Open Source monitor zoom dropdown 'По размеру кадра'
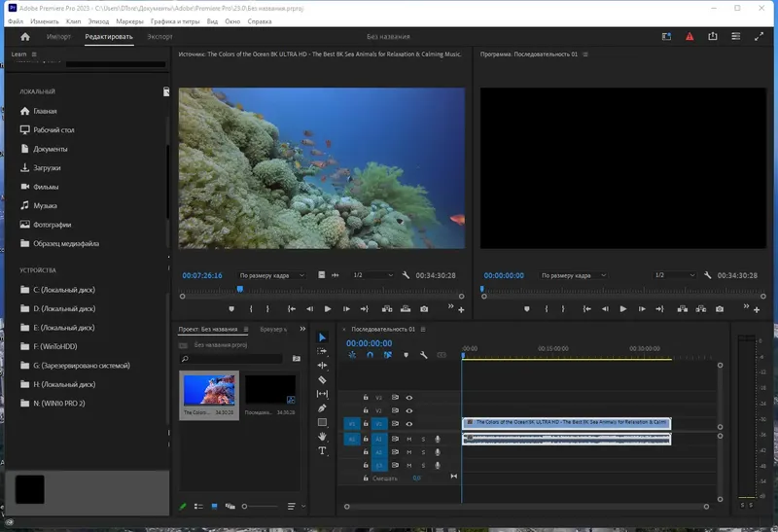Image resolution: width=778 pixels, height=532 pixels. coord(272,275)
